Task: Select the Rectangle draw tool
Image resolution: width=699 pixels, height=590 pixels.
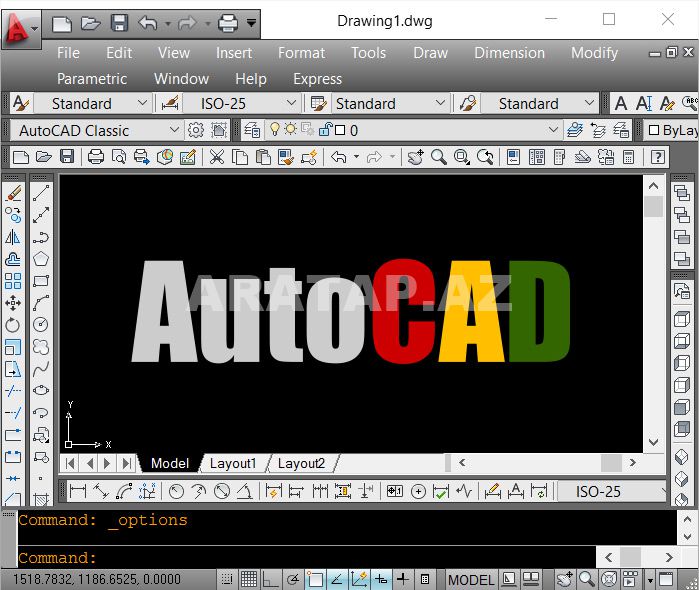Action: point(41,281)
